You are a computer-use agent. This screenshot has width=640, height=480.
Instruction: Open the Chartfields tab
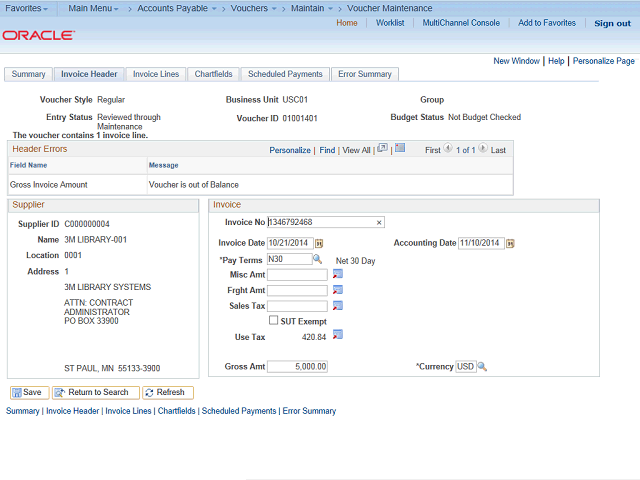click(213, 74)
